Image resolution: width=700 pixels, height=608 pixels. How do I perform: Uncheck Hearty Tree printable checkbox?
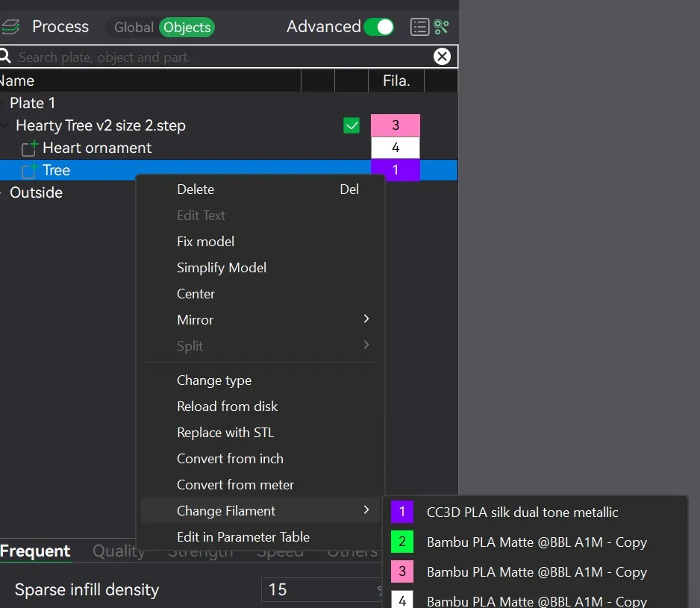[351, 125]
